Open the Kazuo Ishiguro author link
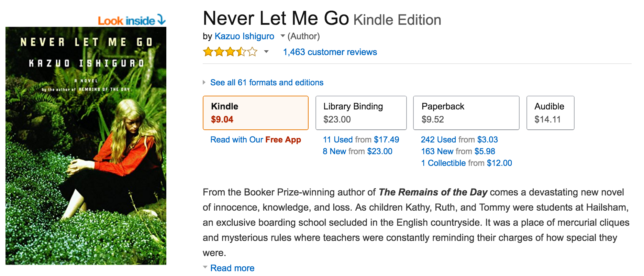644x276 pixels. click(244, 36)
